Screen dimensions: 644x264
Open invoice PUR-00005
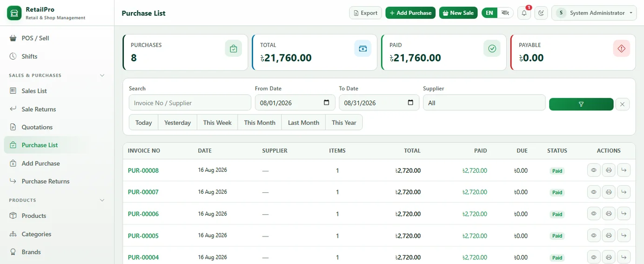click(143, 236)
